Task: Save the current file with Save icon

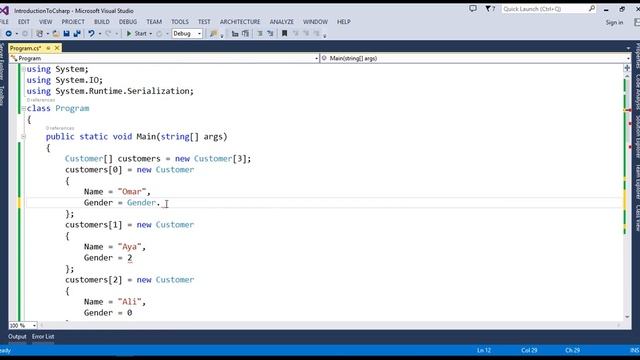Action: 66,33
